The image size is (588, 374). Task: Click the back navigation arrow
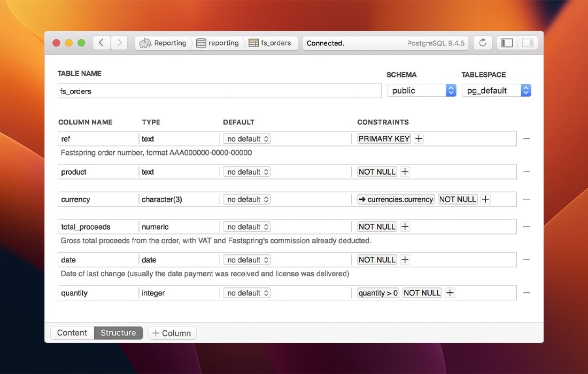pyautogui.click(x=102, y=43)
